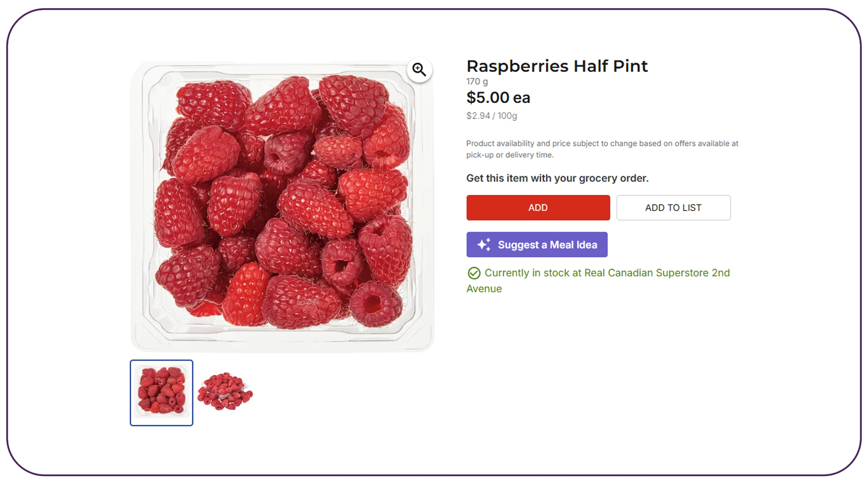Image resolution: width=868 pixels, height=484 pixels.
Task: Select the first raspberry container thumbnail
Action: (x=162, y=393)
